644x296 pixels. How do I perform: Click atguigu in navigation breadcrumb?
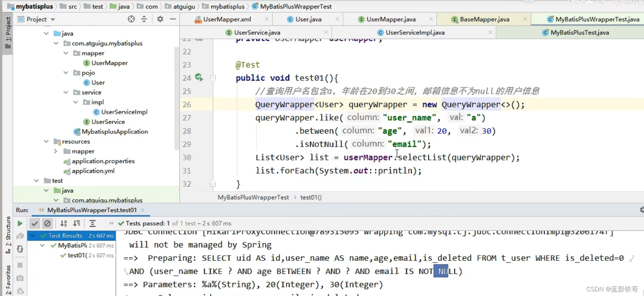tap(184, 6)
